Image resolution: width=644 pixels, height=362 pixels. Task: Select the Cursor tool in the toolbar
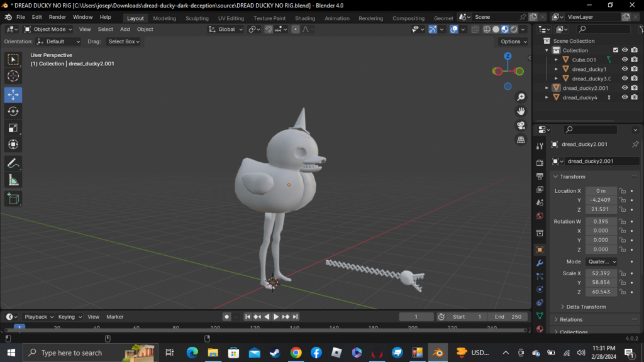13,76
